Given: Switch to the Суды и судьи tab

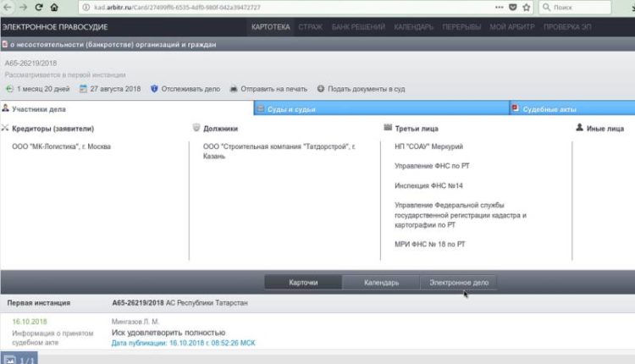Looking at the screenshot, I should coord(381,108).
